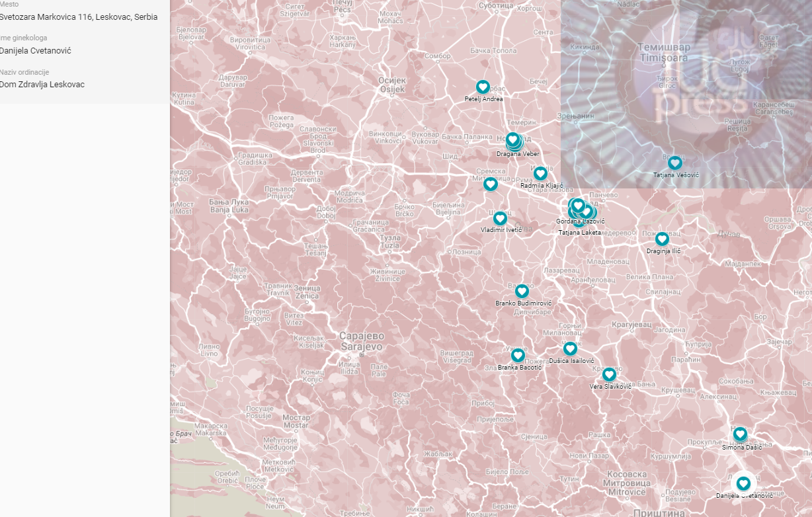The image size is (812, 517).
Task: Click the Tatjana Vešović heart marker
Action: (674, 163)
